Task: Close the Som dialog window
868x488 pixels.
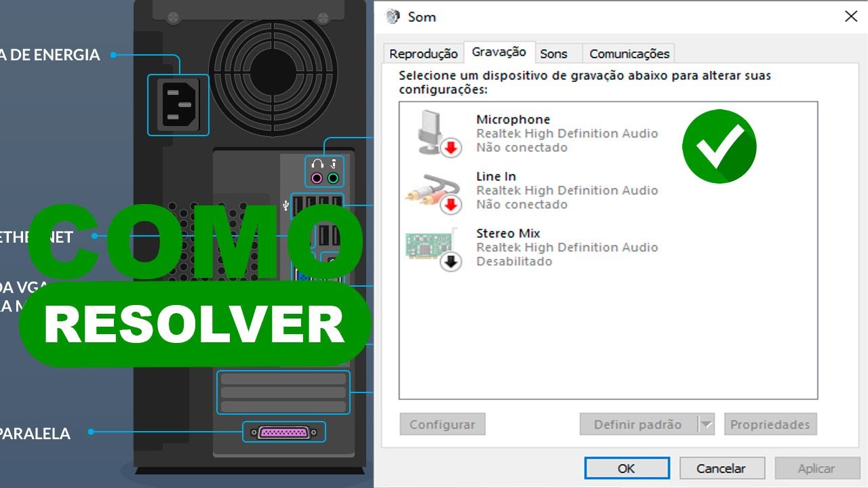Action: (851, 16)
